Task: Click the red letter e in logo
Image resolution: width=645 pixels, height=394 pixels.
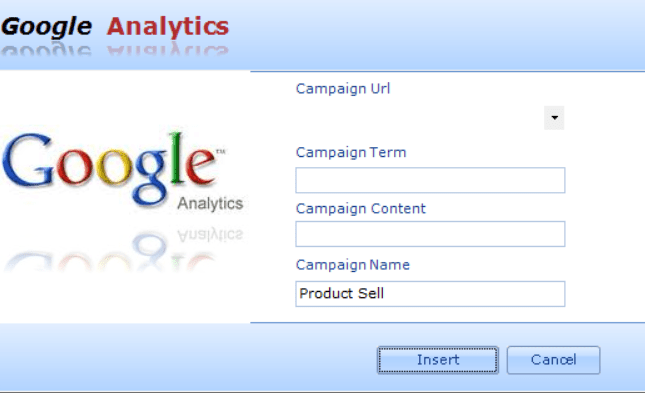Action: pos(201,167)
